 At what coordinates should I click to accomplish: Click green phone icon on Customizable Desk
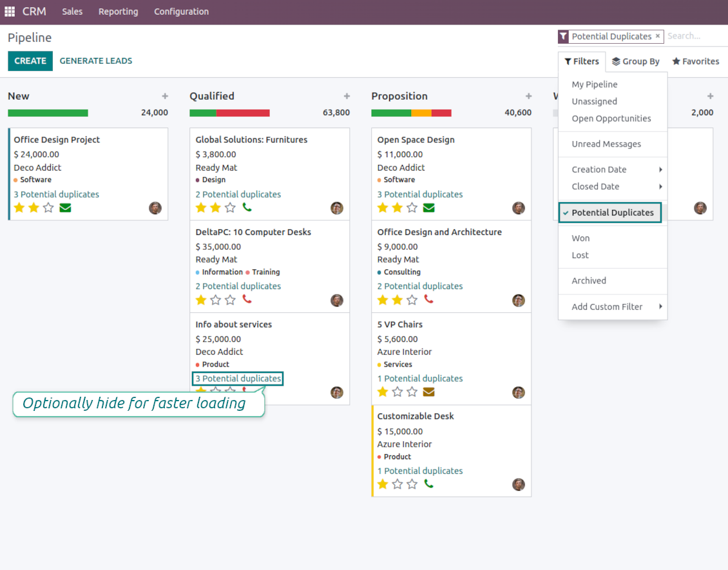(x=428, y=484)
